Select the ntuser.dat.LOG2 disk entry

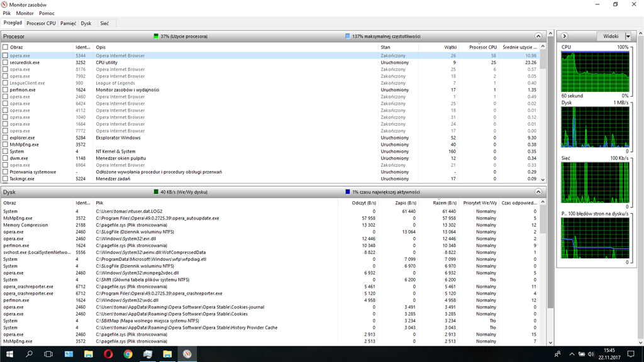(271, 211)
